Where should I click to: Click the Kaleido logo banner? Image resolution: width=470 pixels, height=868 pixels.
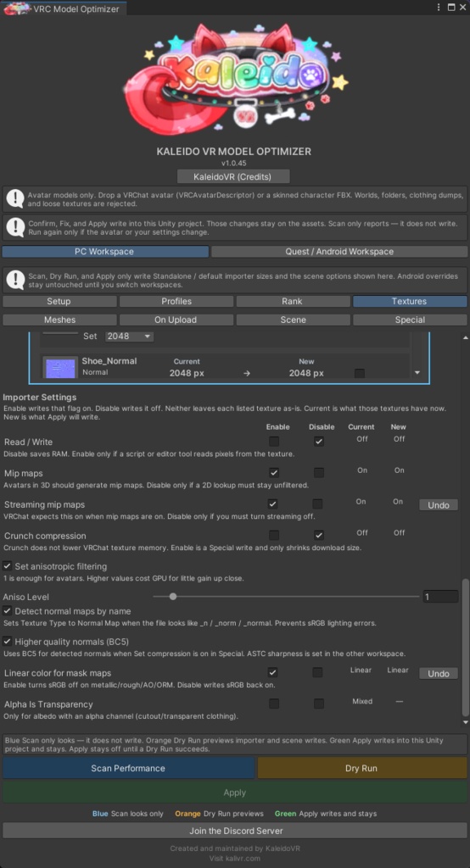pos(235,81)
